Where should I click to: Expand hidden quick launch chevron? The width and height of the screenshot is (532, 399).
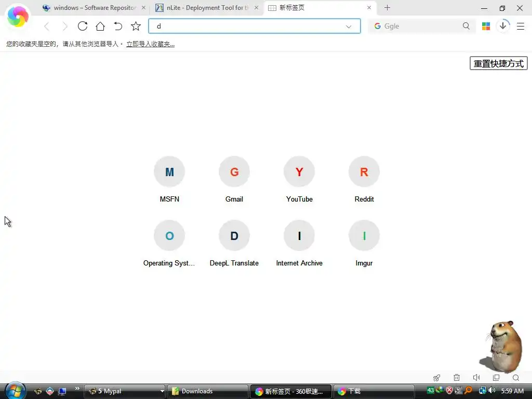tap(77, 389)
